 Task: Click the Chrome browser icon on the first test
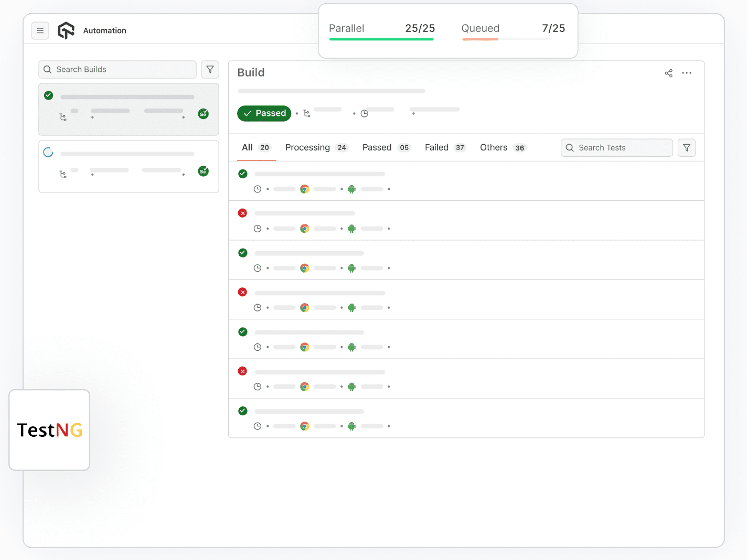point(304,189)
